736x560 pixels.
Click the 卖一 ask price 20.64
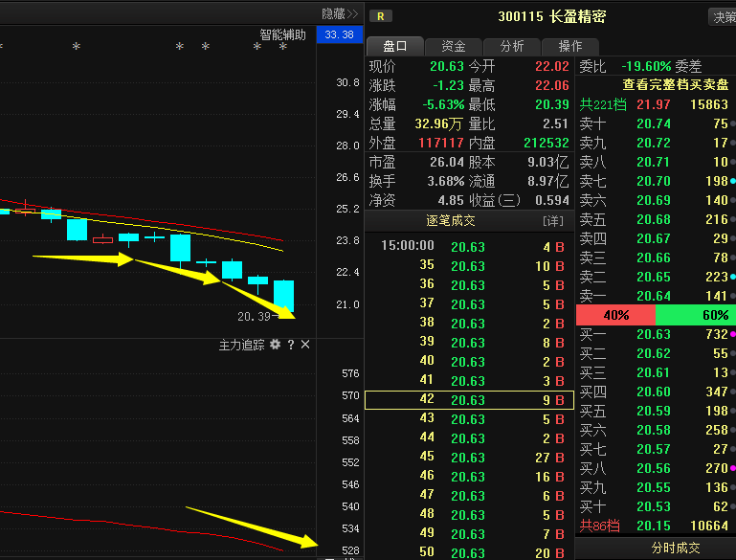[654, 296]
